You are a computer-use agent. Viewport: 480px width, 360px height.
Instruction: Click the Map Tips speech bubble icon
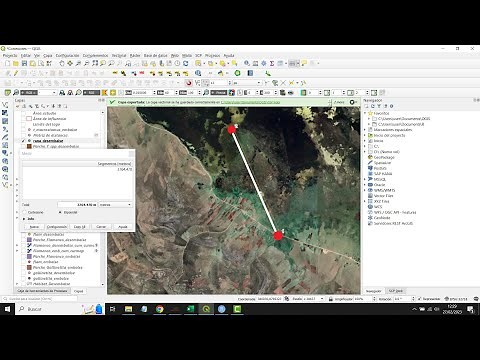tap(304, 63)
